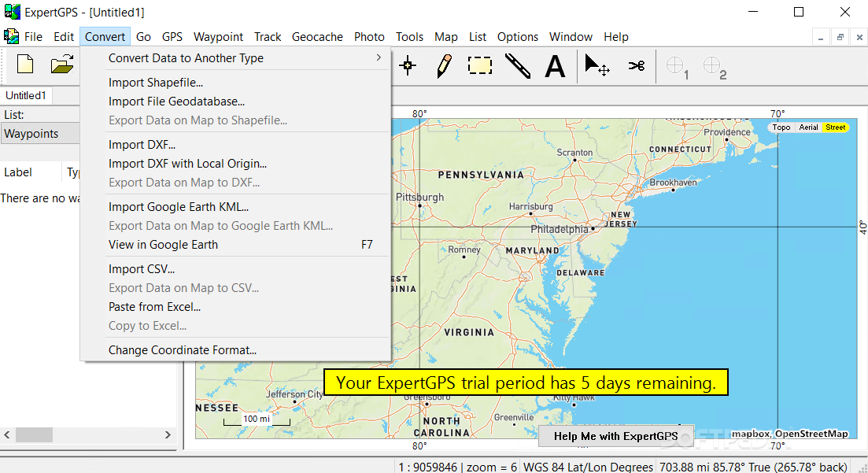Click Help Me with ExpertGPS button
The width and height of the screenshot is (868, 473).
(615, 436)
